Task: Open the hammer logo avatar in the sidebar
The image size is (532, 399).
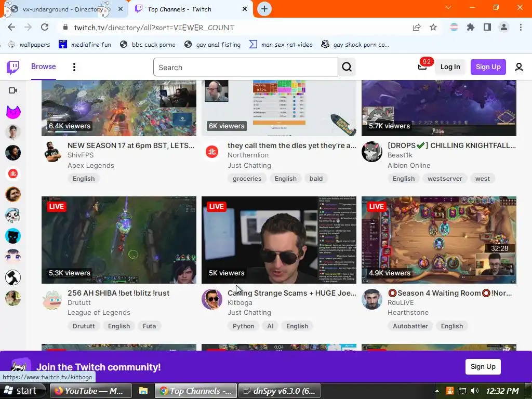Action: click(x=13, y=277)
